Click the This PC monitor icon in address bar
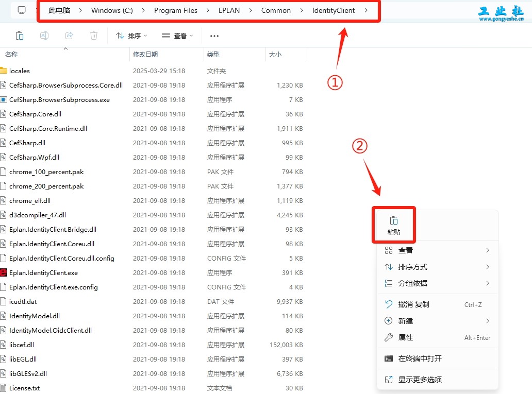The height and width of the screenshot is (394, 532). click(x=22, y=10)
